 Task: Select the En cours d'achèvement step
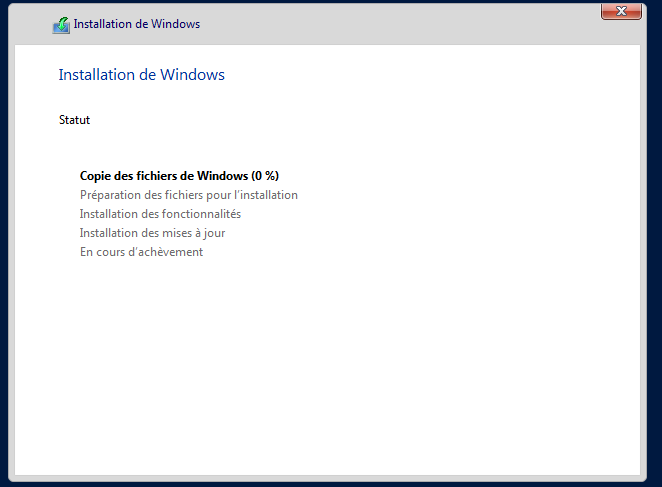point(141,252)
